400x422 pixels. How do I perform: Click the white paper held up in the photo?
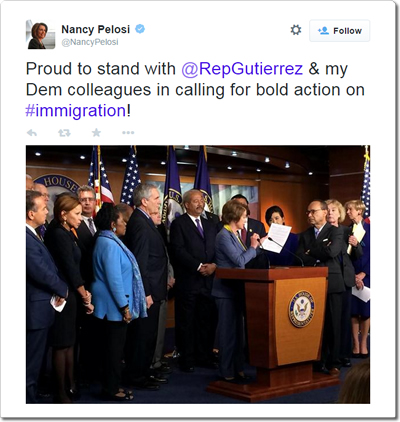277,238
